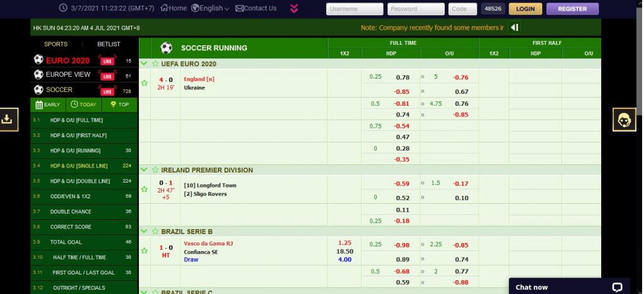Select Confianca SE 1X2 odds 18.50

coord(345,251)
